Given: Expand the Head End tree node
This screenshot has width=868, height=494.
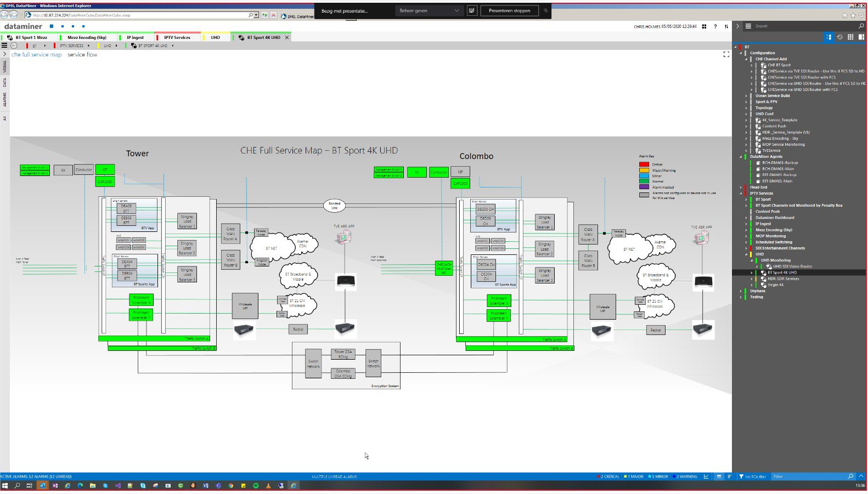Looking at the screenshot, I should [x=741, y=187].
